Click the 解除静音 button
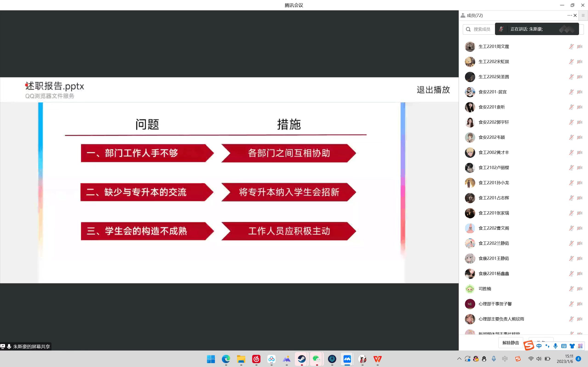The width and height of the screenshot is (588, 367). 511,342
